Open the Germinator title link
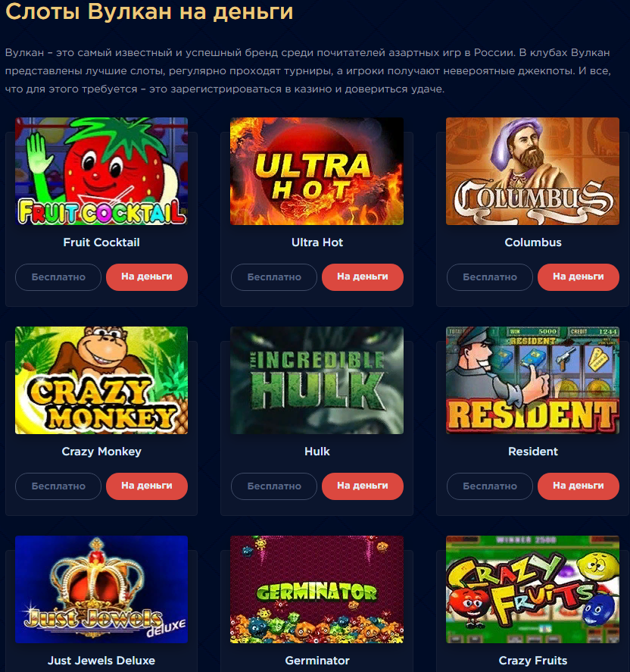Screen dimensions: 630x672 click(317, 661)
